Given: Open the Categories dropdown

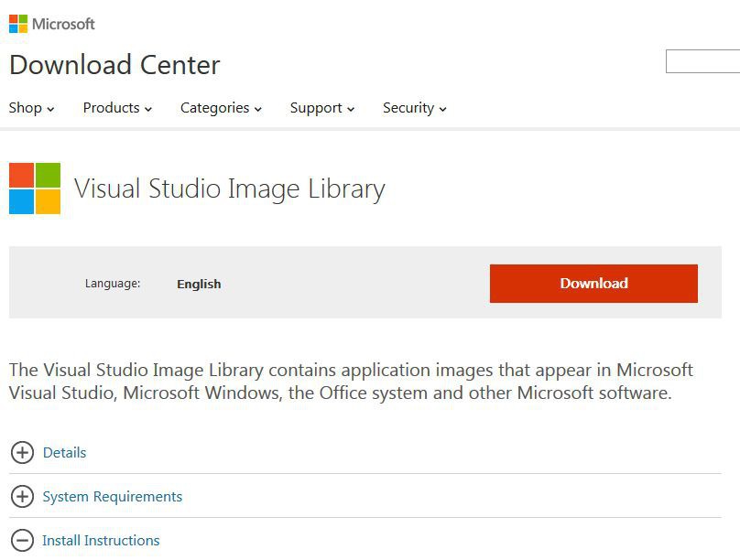Looking at the screenshot, I should click(x=221, y=108).
